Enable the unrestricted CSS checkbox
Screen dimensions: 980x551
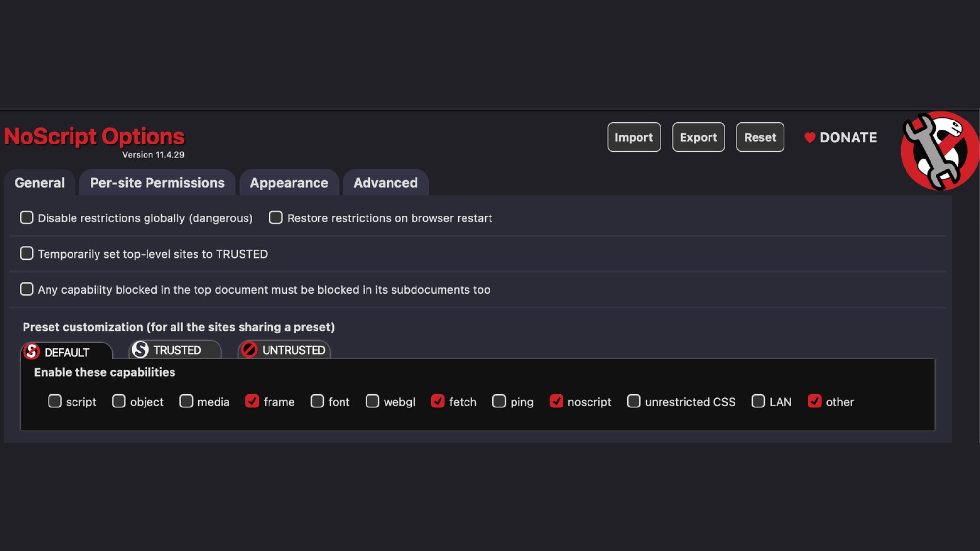point(634,401)
